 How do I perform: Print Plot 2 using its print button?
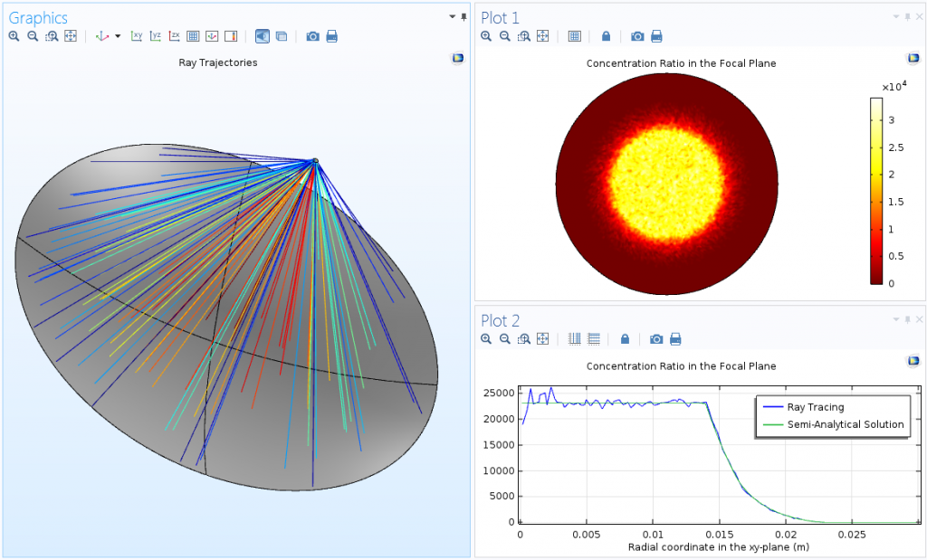click(676, 338)
